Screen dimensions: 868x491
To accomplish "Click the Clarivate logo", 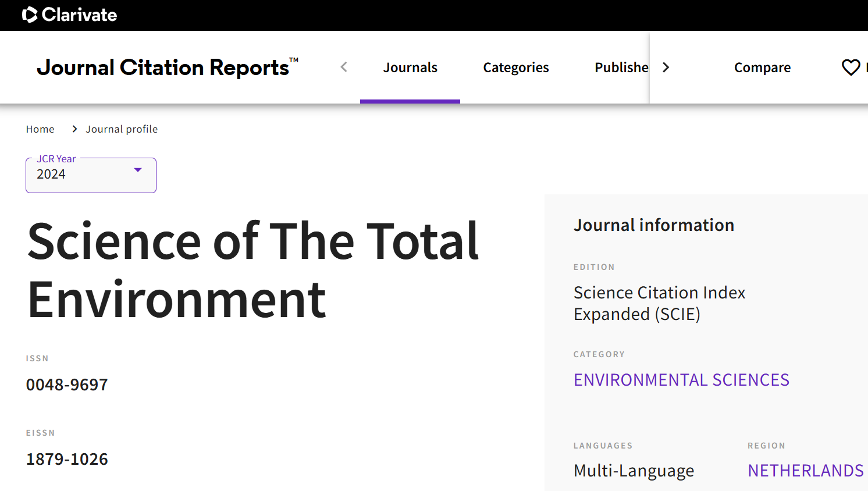I will [69, 15].
